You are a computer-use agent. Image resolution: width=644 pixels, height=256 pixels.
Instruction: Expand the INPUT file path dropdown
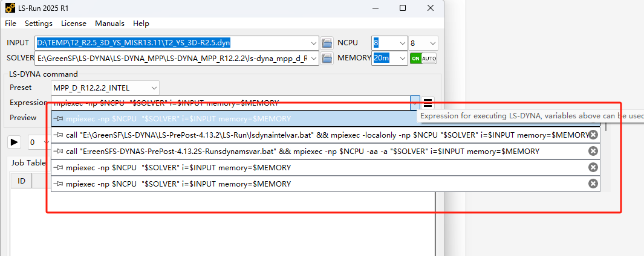point(313,43)
